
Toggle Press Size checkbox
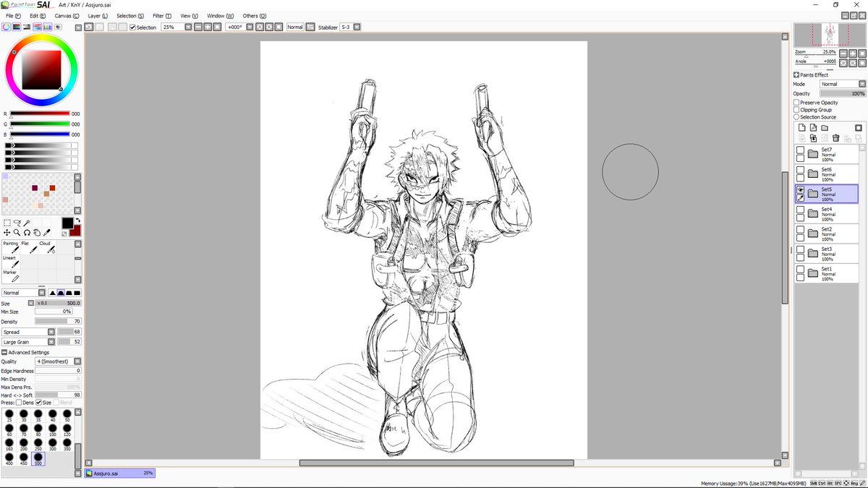tap(38, 403)
